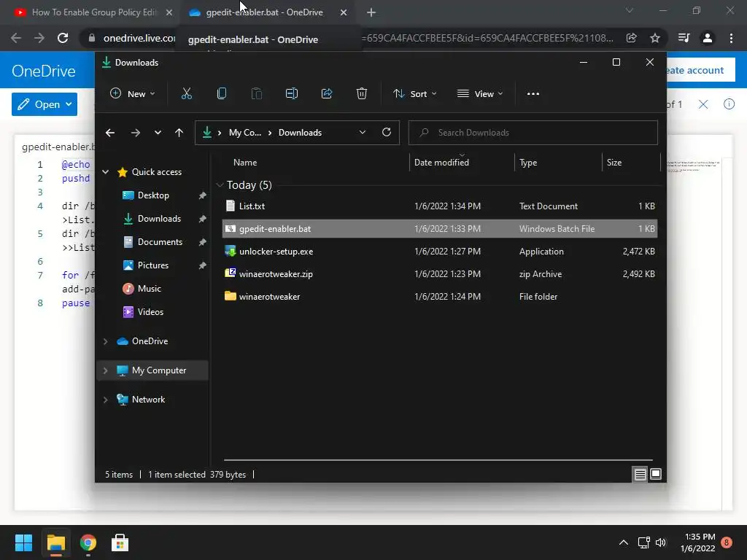Open the Sort dropdown menu
This screenshot has height=560, width=747.
414,94
